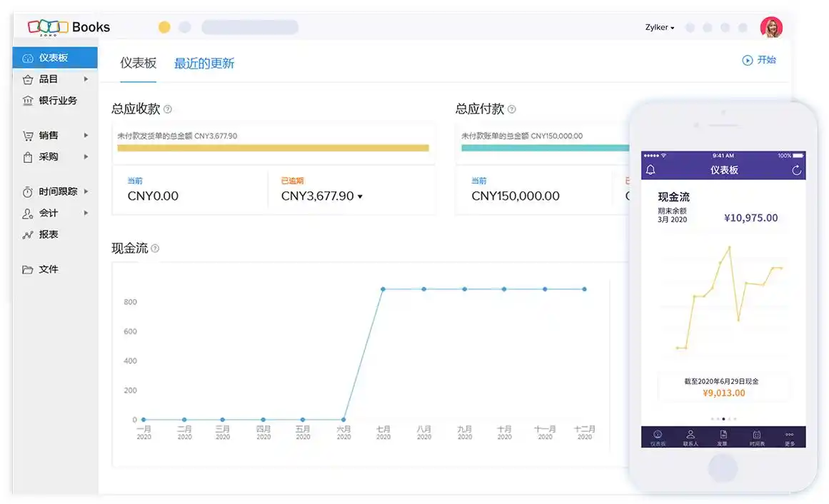Expand the 已逾期 CNY3,677.90 dropdown
829x504 pixels.
(x=360, y=196)
